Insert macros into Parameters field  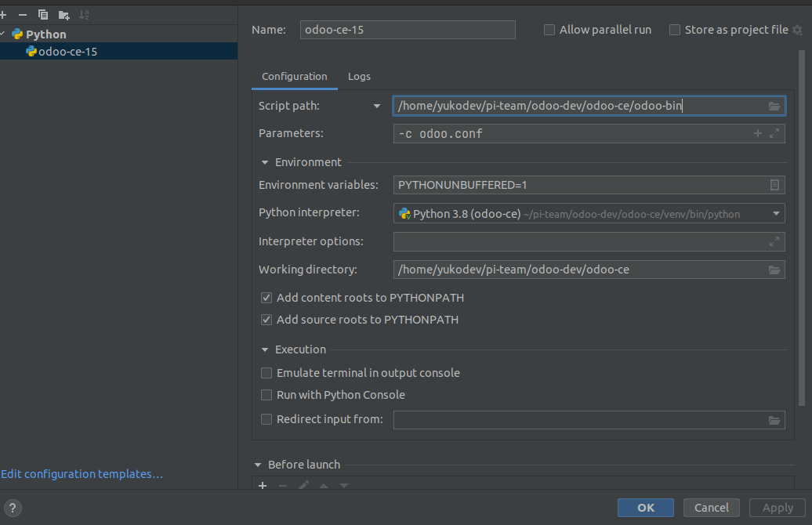tap(758, 133)
